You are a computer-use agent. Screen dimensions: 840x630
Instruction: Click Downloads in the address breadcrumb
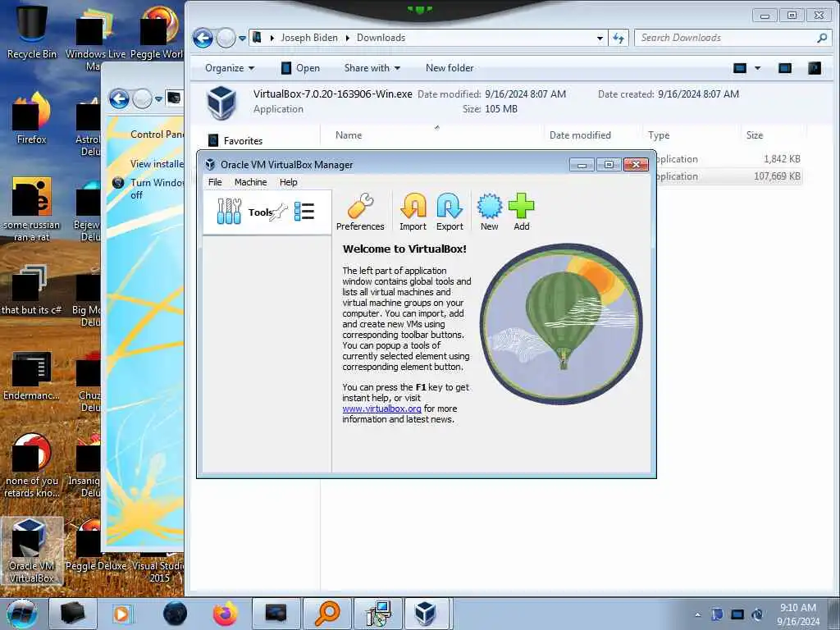(381, 38)
